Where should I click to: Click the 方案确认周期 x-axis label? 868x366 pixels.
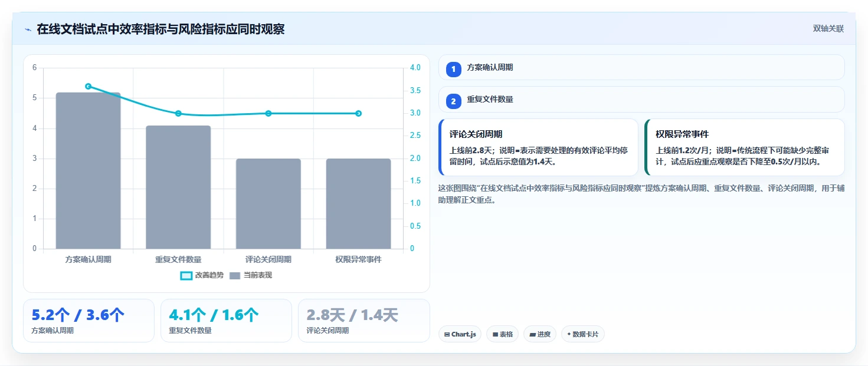click(88, 259)
